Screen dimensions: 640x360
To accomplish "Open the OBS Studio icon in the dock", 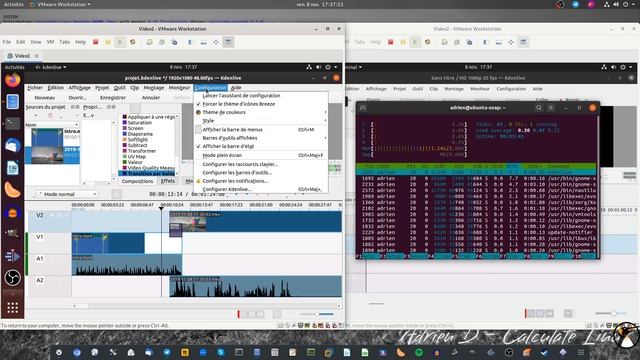I will pyautogui.click(x=13, y=278).
